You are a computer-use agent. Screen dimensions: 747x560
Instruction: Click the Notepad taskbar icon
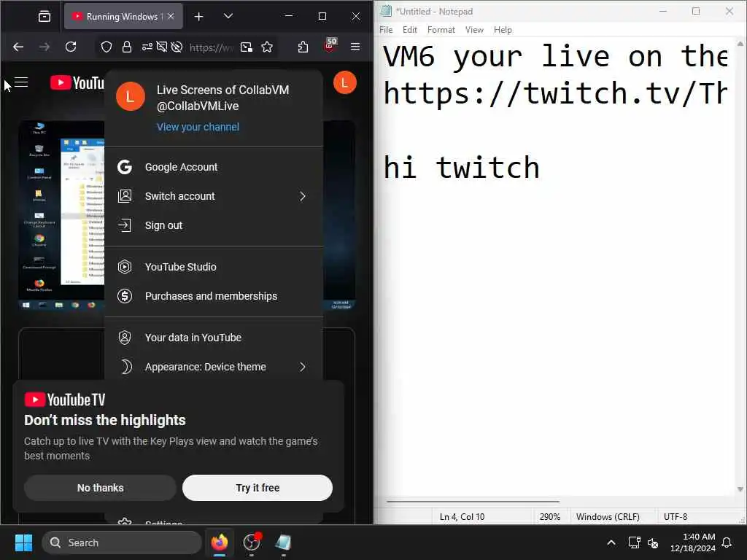click(x=283, y=542)
